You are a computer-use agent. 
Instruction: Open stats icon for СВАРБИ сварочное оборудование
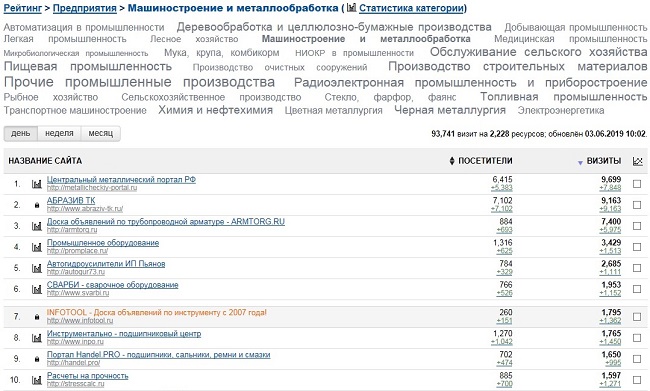(x=37, y=289)
